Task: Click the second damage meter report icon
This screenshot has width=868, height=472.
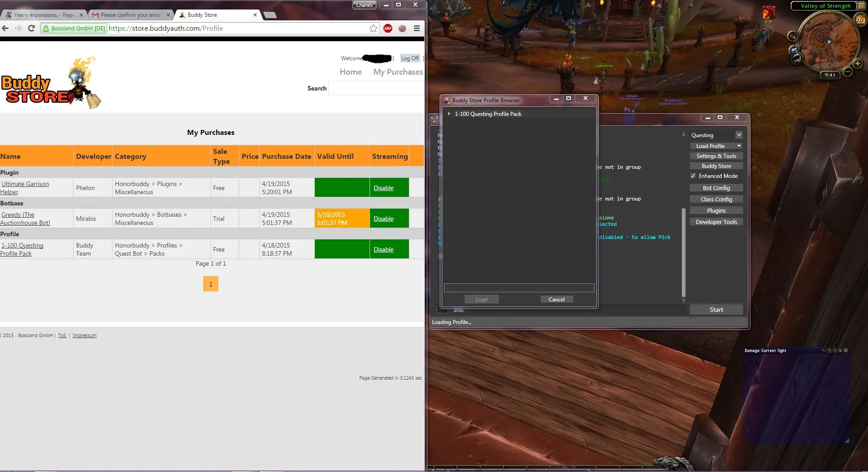Action: point(835,350)
